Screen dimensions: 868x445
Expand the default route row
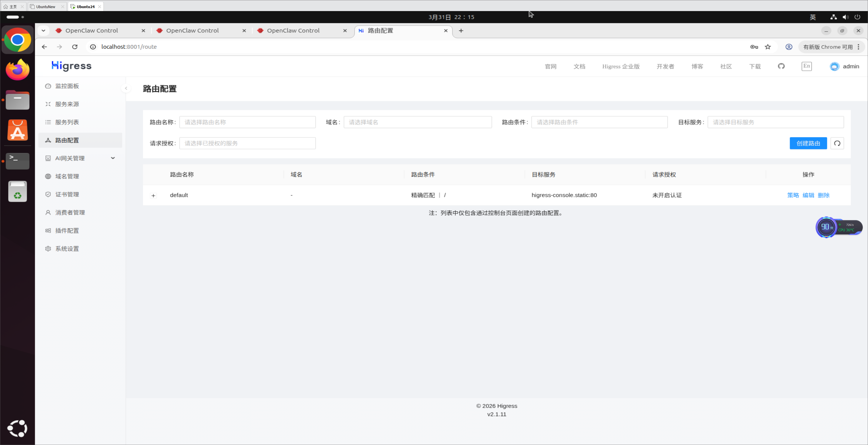coord(153,196)
